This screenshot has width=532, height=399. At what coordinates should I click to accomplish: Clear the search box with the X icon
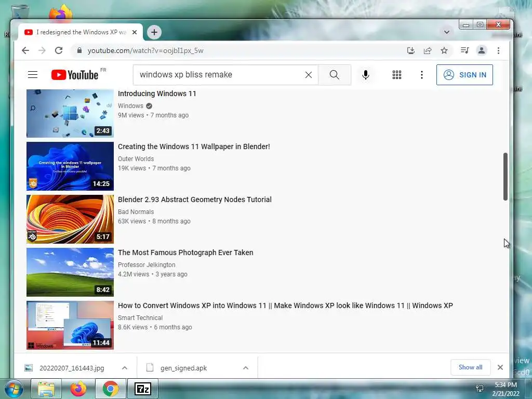tap(309, 75)
